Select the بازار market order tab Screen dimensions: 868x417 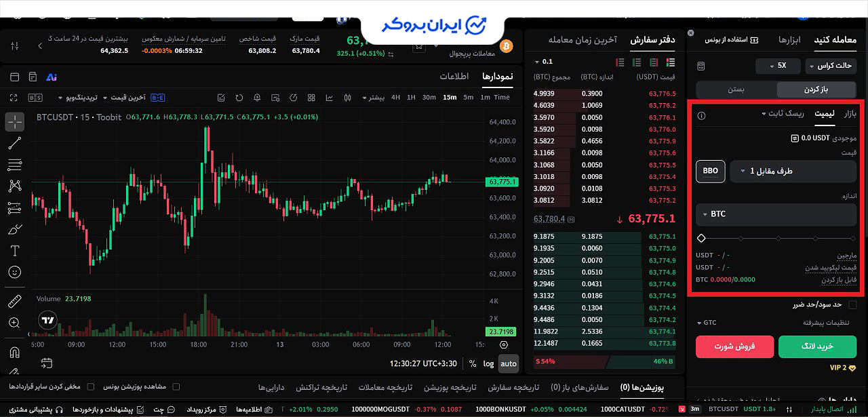850,113
